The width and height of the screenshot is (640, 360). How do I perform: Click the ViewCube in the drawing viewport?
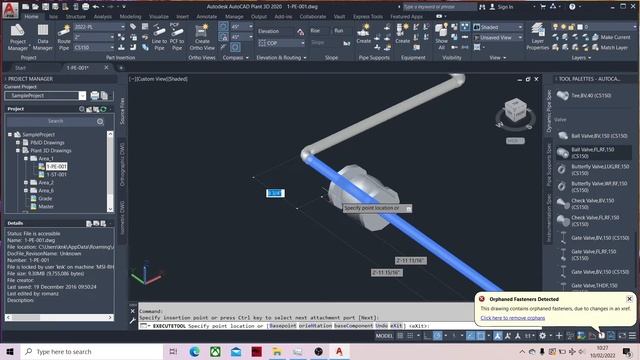tap(515, 109)
